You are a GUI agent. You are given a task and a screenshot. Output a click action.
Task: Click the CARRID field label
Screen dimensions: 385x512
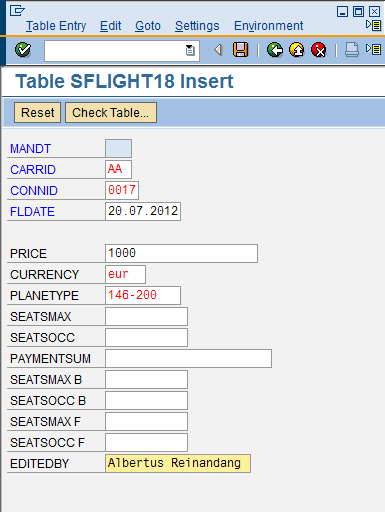click(33, 170)
